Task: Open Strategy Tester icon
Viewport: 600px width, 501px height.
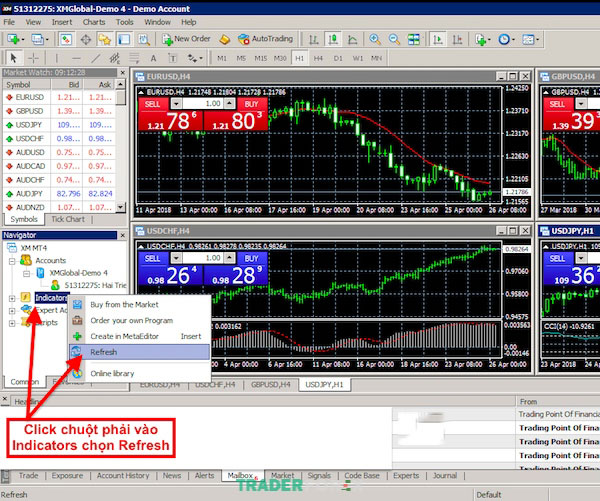Action: [144, 39]
